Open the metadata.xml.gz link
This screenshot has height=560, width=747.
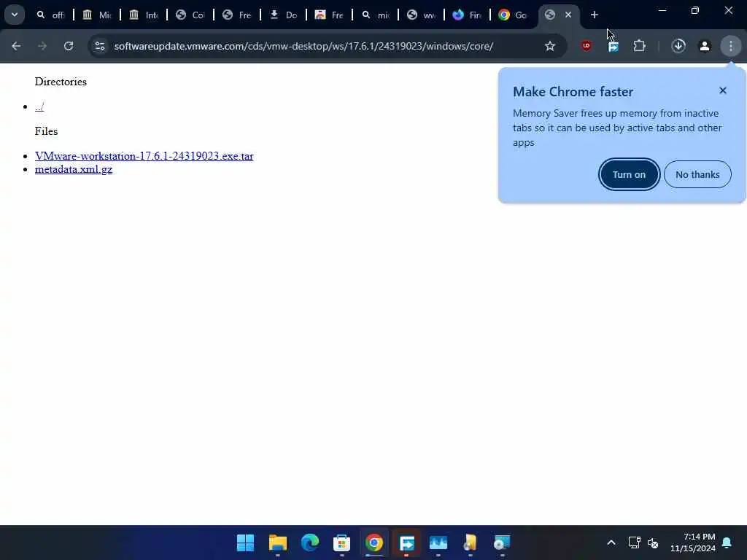(x=74, y=169)
